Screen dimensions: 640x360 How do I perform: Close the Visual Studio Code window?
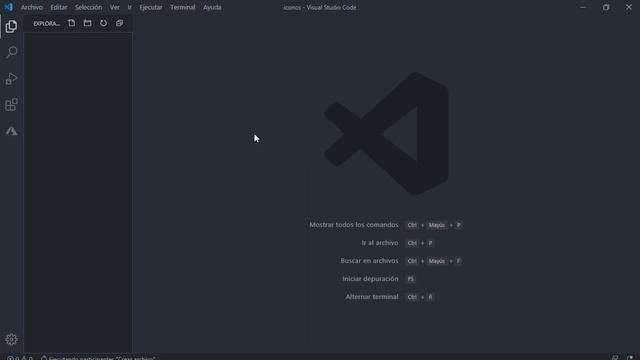[x=629, y=7]
